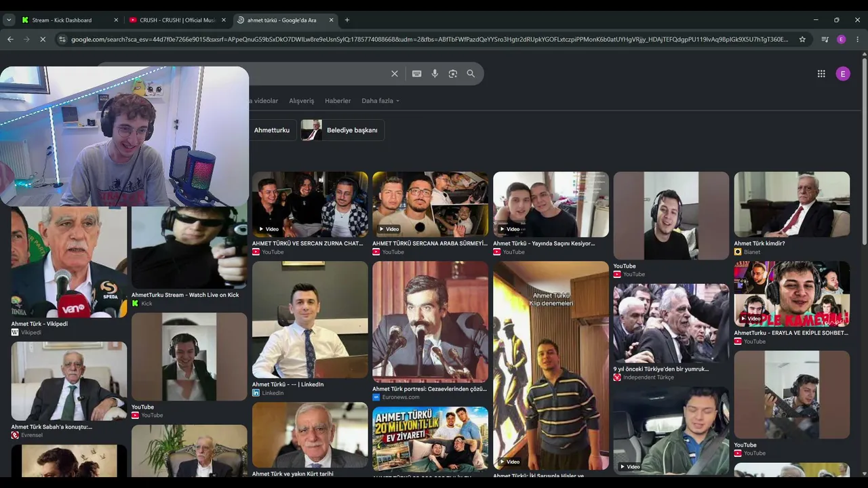Open the 20 Milyon TL'lik Ev Ziyareti thumbnail

point(430,439)
